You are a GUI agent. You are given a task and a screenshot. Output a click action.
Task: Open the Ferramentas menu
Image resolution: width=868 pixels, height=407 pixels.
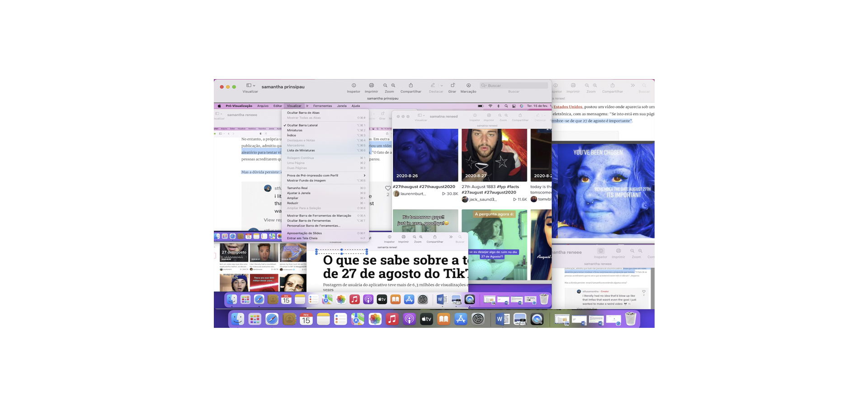(x=322, y=106)
